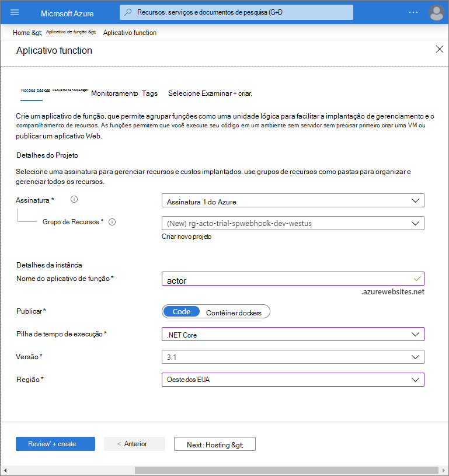Viewport: 449px width, 476px height.
Task: Open the Assinatura dropdown
Action: pyautogui.click(x=293, y=201)
